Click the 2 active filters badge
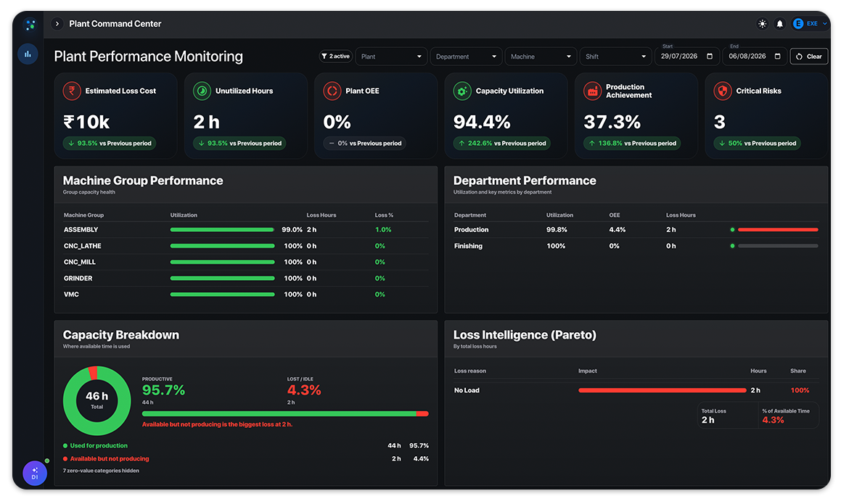This screenshot has height=504, width=841. [x=336, y=57]
